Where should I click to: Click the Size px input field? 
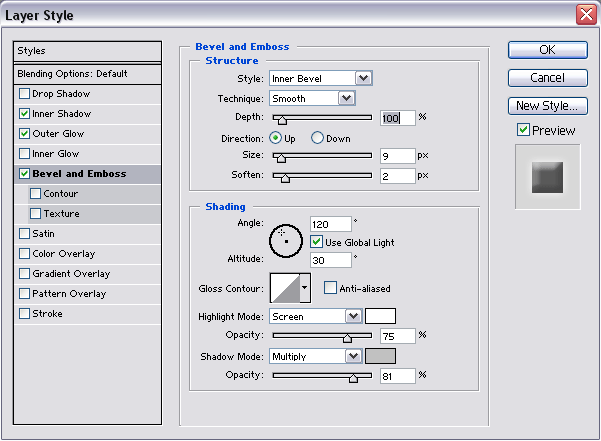coord(397,156)
